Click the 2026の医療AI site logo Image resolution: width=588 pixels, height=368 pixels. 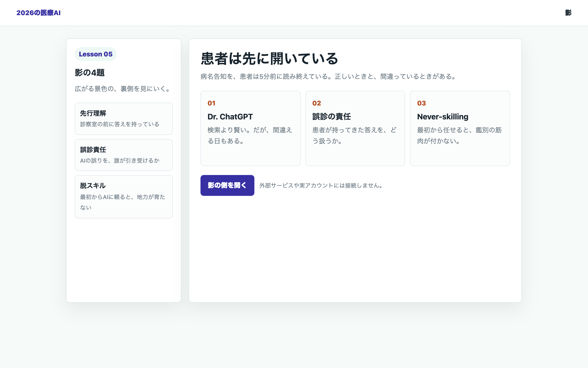(x=38, y=13)
